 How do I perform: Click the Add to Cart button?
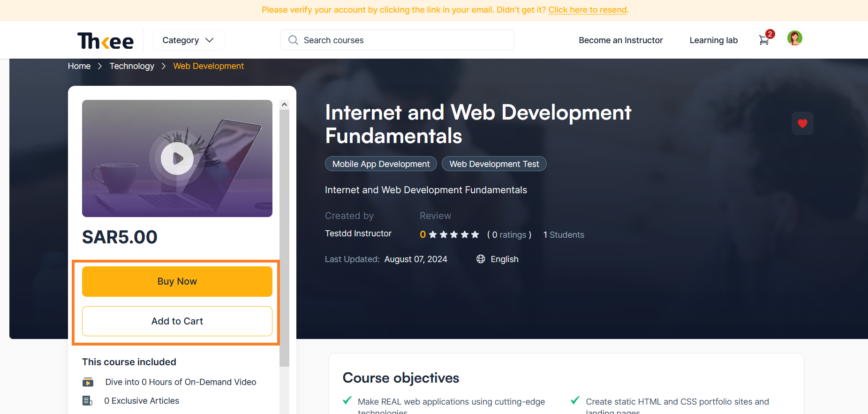177,321
